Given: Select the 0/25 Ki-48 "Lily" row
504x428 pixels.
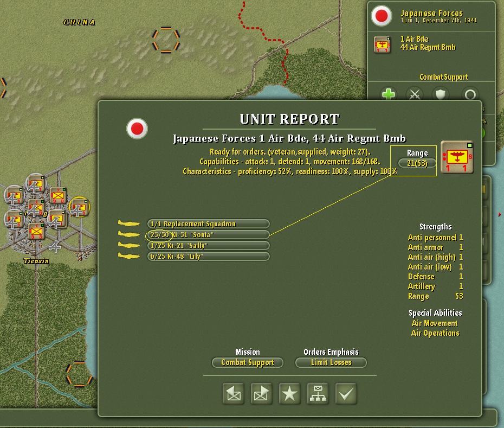Looking at the screenshot, I should point(208,257).
